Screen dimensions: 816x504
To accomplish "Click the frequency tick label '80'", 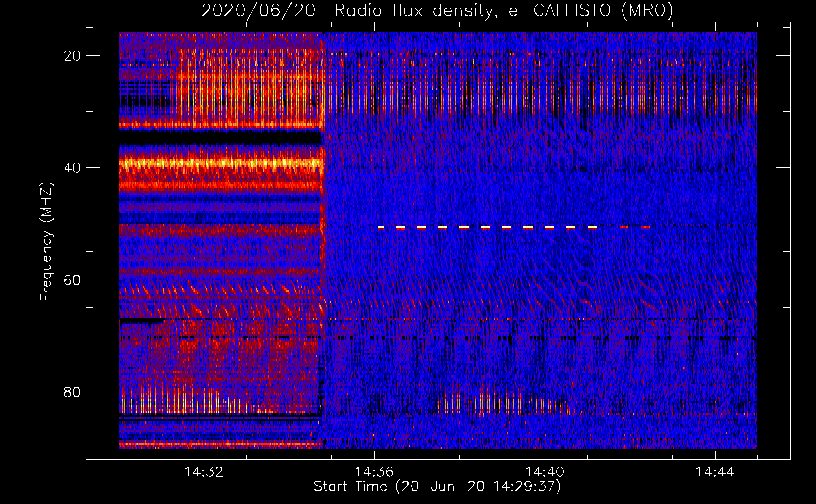I will coord(73,392).
